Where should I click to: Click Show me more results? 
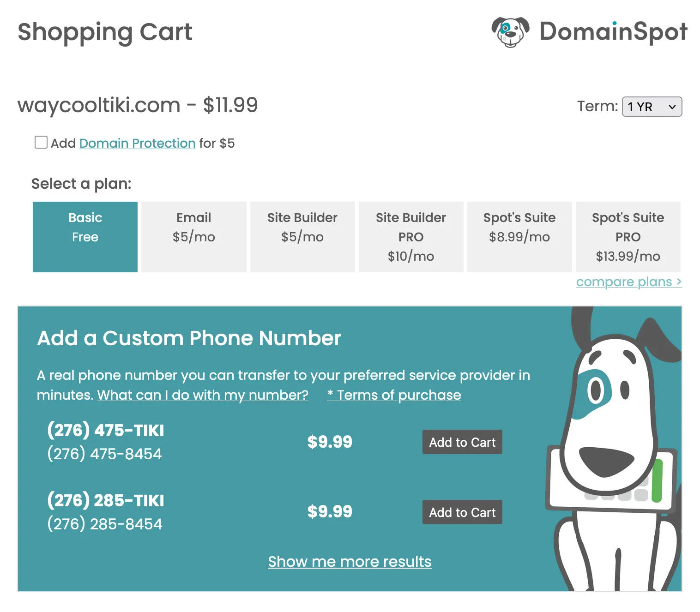click(x=350, y=562)
